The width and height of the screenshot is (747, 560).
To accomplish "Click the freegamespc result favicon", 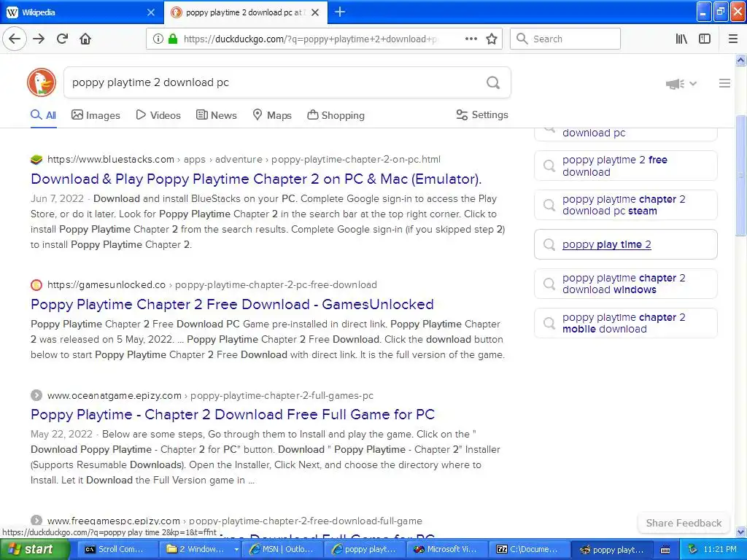I will pos(36,521).
